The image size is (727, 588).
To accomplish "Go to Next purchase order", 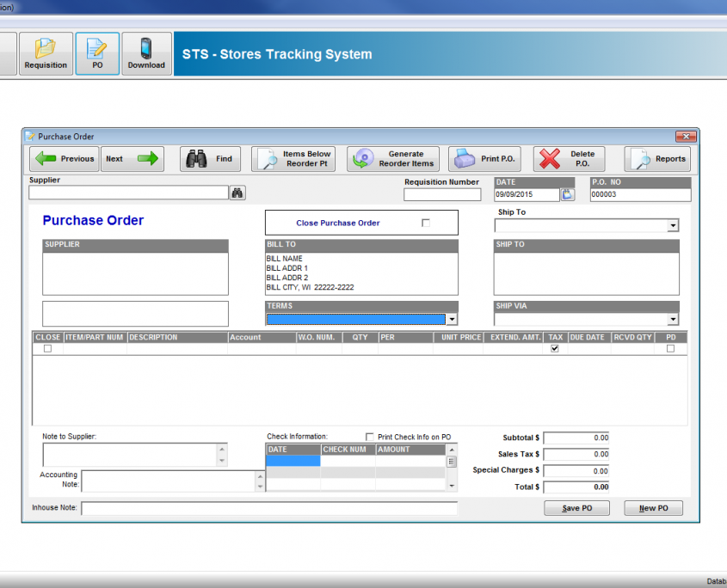I will pyautogui.click(x=132, y=159).
